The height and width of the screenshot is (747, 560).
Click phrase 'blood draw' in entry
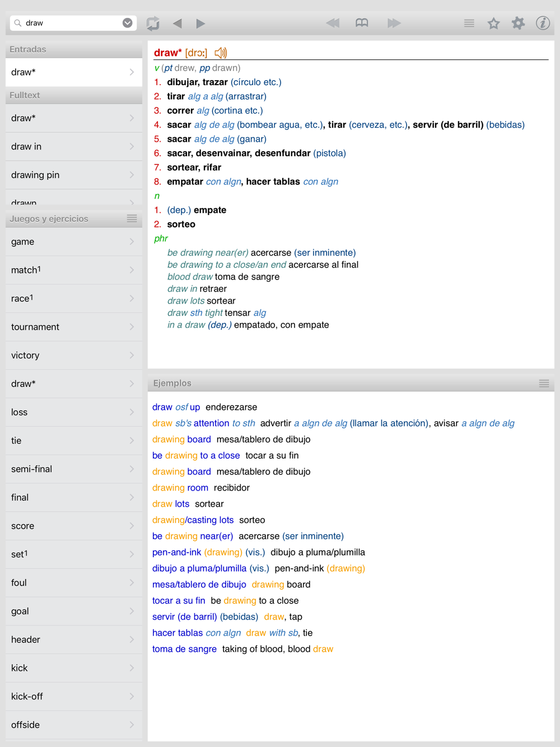click(190, 277)
